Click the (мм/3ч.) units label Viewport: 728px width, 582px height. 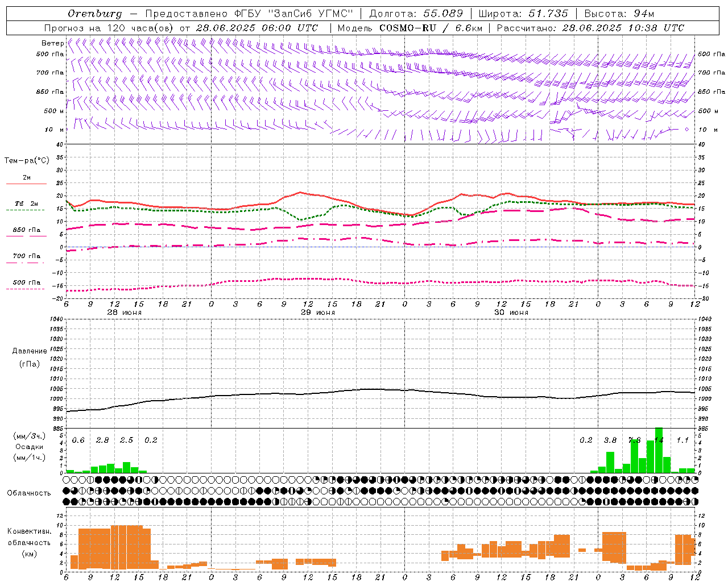[x=30, y=436]
